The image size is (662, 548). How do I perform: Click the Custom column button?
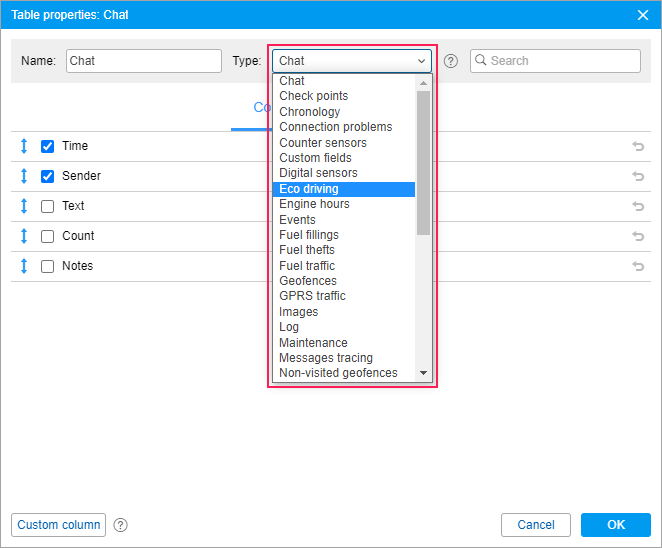point(58,525)
